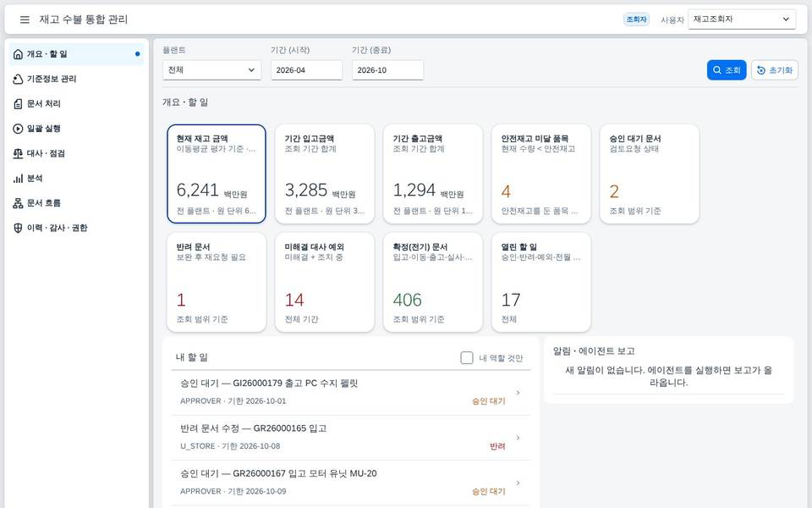This screenshot has height=508, width=812.
Task: Click 승인 대기 status on GI26000179 row
Action: [488, 401]
